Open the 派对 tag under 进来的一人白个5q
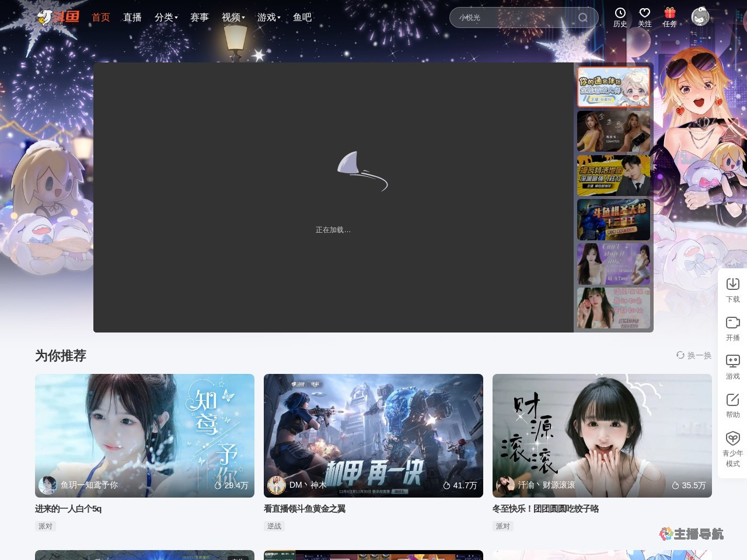 tap(46, 526)
